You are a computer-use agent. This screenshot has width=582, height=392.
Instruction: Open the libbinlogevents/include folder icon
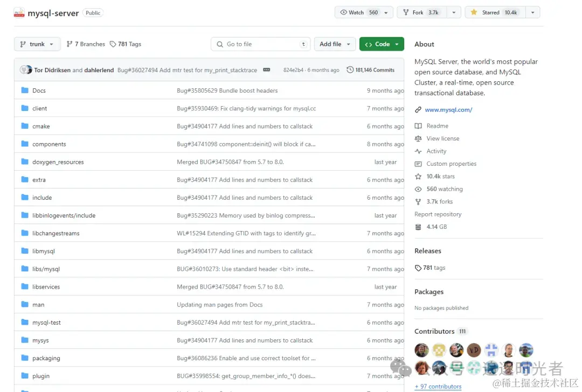click(x=25, y=215)
